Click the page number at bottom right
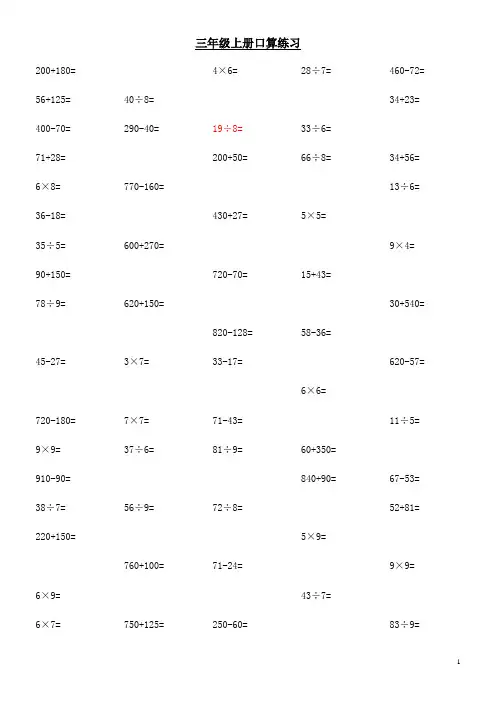The image size is (496, 702). click(x=458, y=662)
